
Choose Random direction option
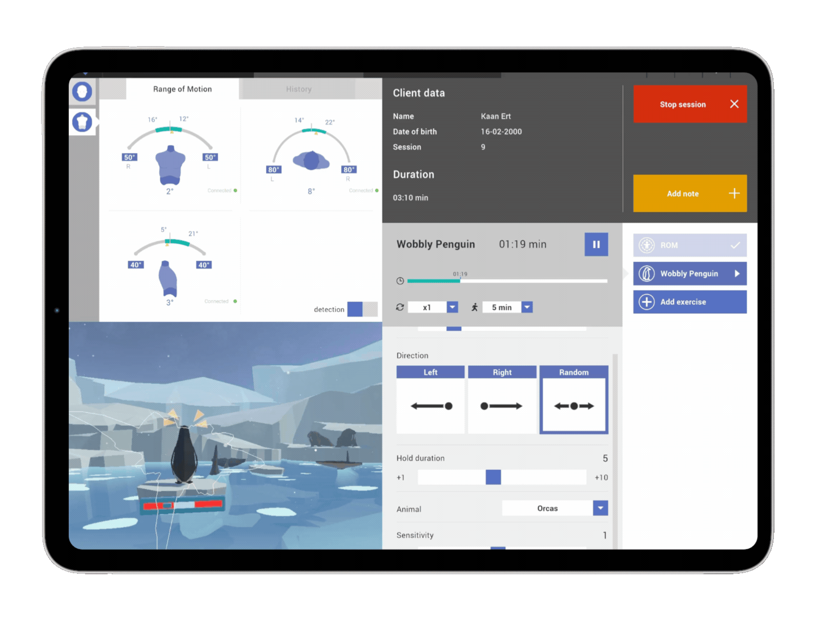[574, 400]
